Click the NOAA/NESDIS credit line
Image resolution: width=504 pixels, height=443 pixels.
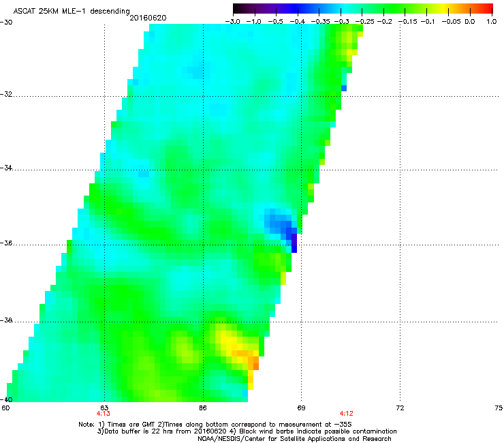pyautogui.click(x=294, y=438)
